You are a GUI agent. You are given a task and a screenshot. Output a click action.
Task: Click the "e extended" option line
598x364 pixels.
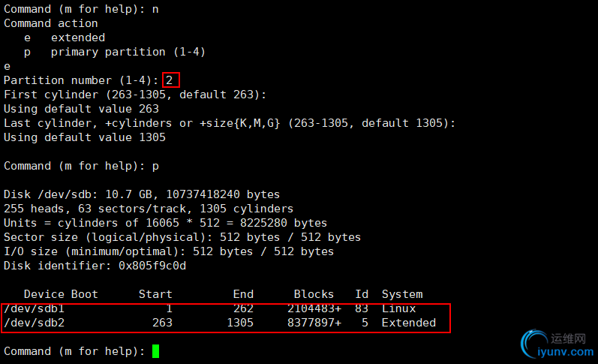click(65, 38)
